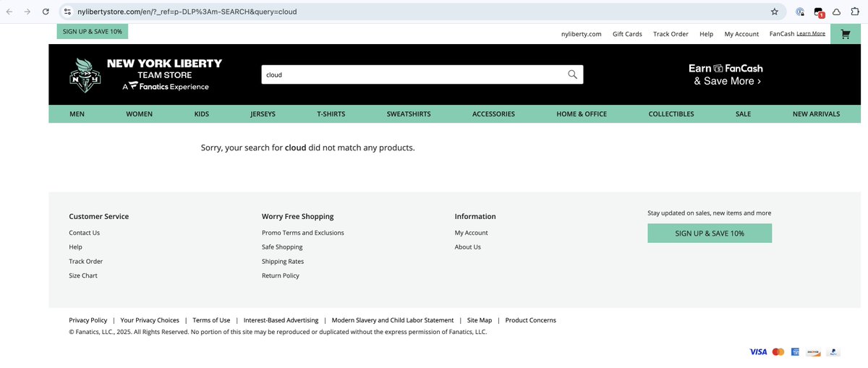The width and height of the screenshot is (868, 368).
Task: Click the Discover payment icon
Action: 813,351
